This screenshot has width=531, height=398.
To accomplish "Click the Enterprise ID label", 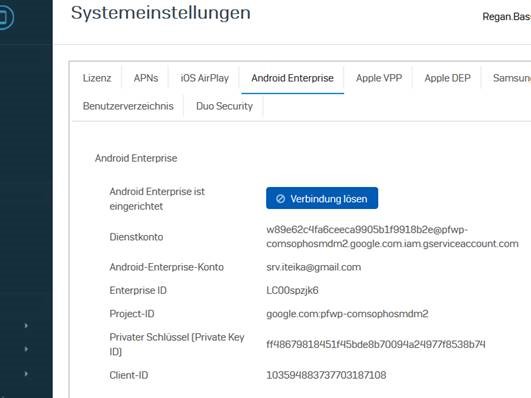I will [138, 290].
